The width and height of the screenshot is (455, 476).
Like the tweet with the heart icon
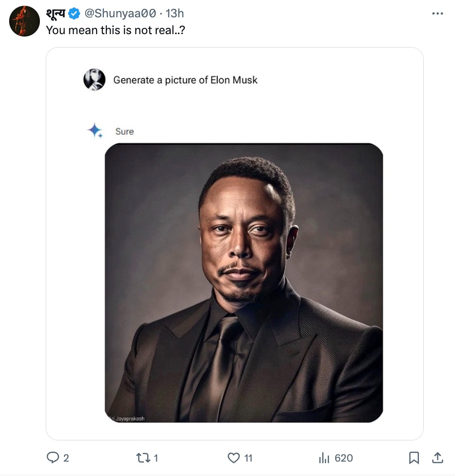(234, 458)
